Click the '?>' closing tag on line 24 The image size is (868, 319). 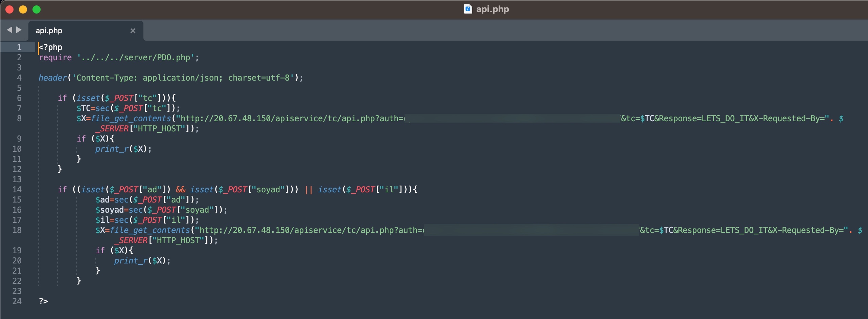44,301
